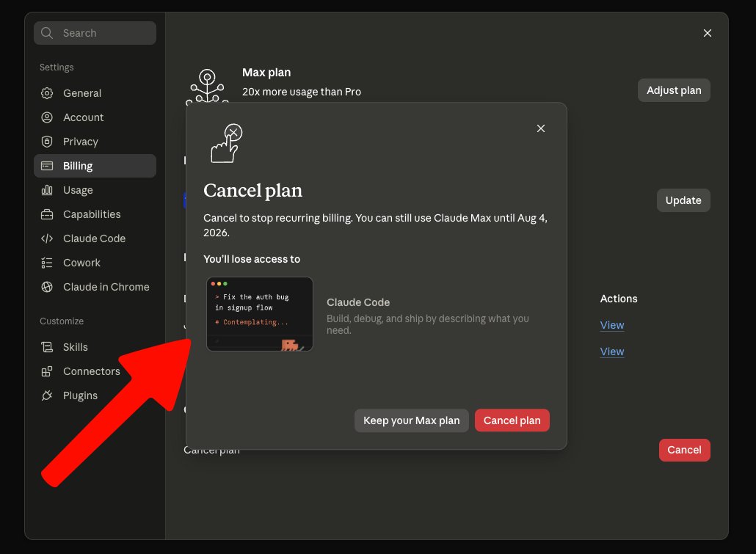Click the Cowork checklist icon
Image resolution: width=756 pixels, height=554 pixels.
pos(47,263)
